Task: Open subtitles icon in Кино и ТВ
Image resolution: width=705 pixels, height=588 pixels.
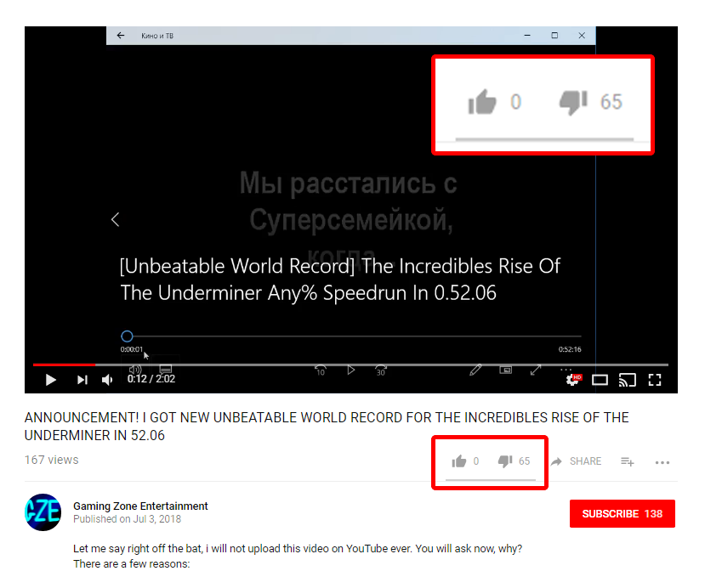Action: click(x=166, y=370)
